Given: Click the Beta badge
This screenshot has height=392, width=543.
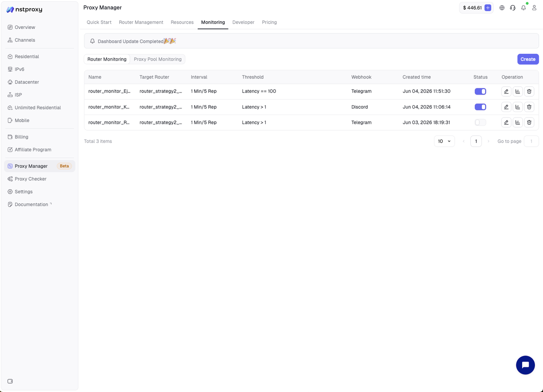Looking at the screenshot, I should (x=64, y=166).
